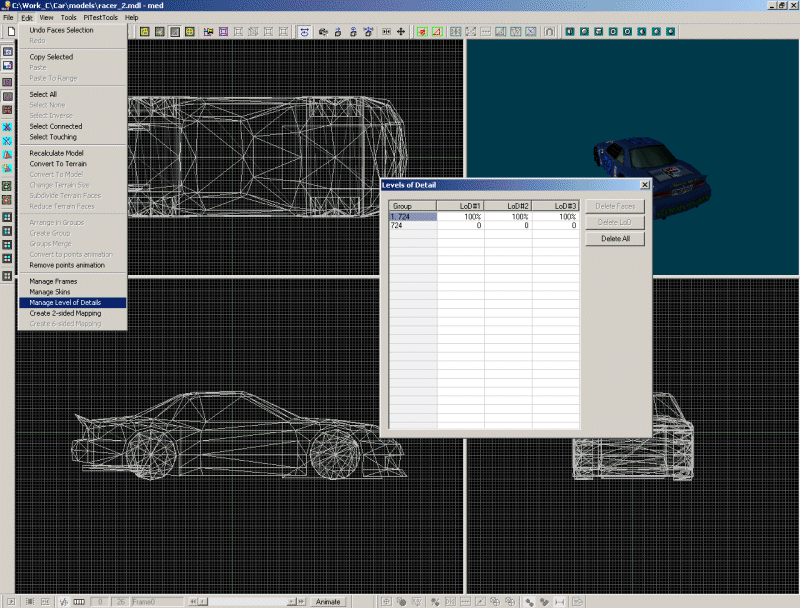Click Undo Faces Selection
800x608 pixels.
(x=61, y=30)
